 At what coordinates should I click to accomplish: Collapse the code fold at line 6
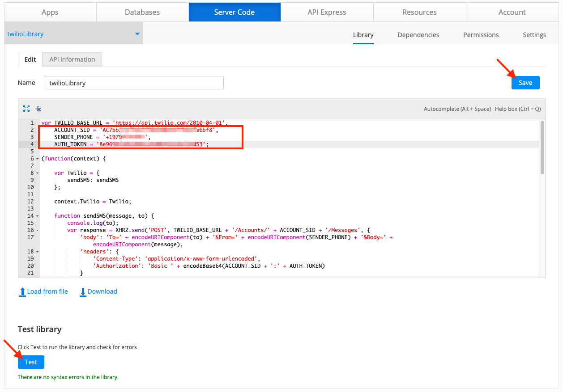pyautogui.click(x=38, y=159)
